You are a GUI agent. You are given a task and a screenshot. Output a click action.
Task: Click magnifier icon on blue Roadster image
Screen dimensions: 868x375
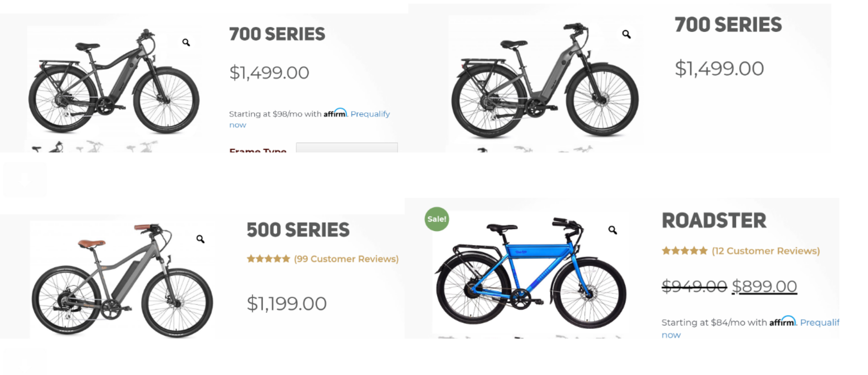(x=613, y=230)
